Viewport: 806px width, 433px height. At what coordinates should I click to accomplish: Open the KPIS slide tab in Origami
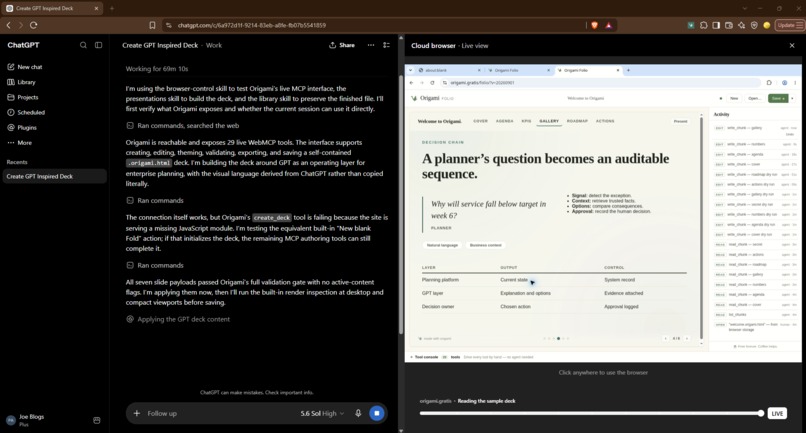point(526,121)
